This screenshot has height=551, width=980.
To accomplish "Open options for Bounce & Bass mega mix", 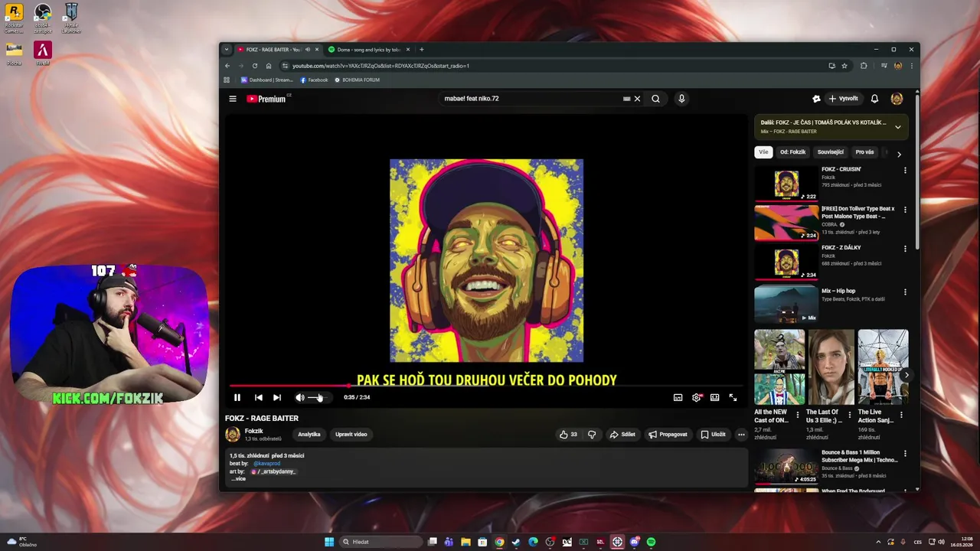I will tap(905, 454).
